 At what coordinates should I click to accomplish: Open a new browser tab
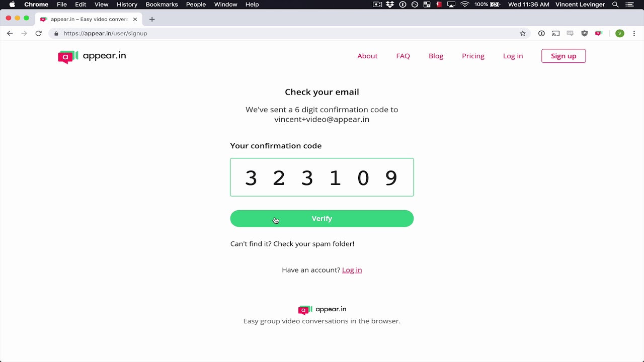click(152, 19)
